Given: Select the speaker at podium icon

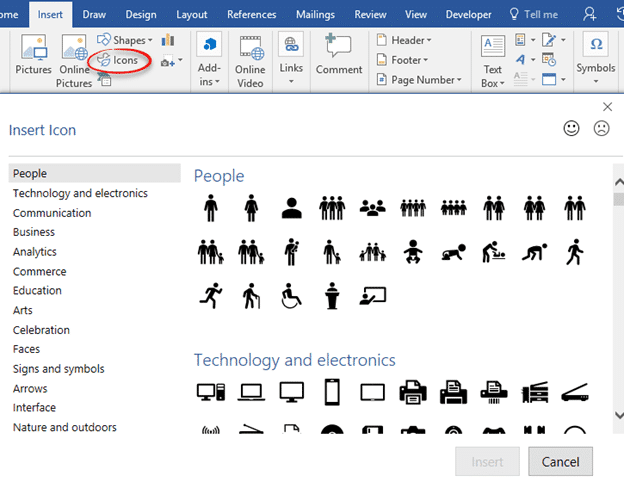Looking at the screenshot, I should [332, 296].
